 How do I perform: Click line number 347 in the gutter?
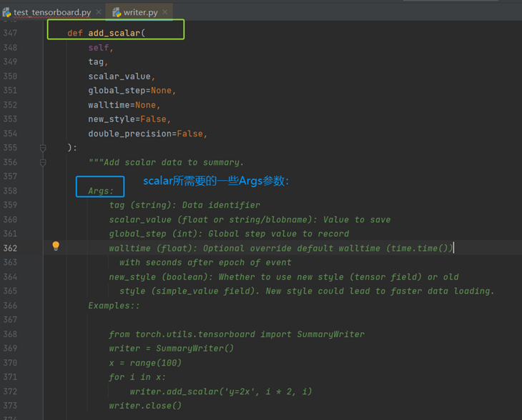tap(10, 34)
